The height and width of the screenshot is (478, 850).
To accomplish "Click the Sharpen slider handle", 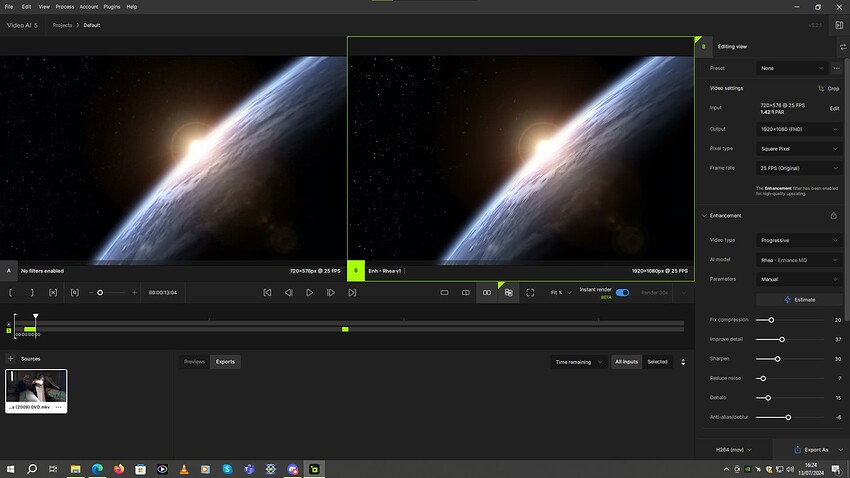I will point(777,358).
